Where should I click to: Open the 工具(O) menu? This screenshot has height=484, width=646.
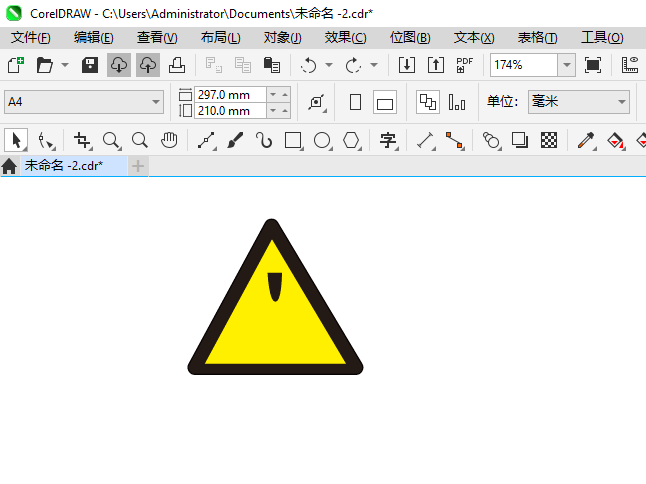point(602,37)
